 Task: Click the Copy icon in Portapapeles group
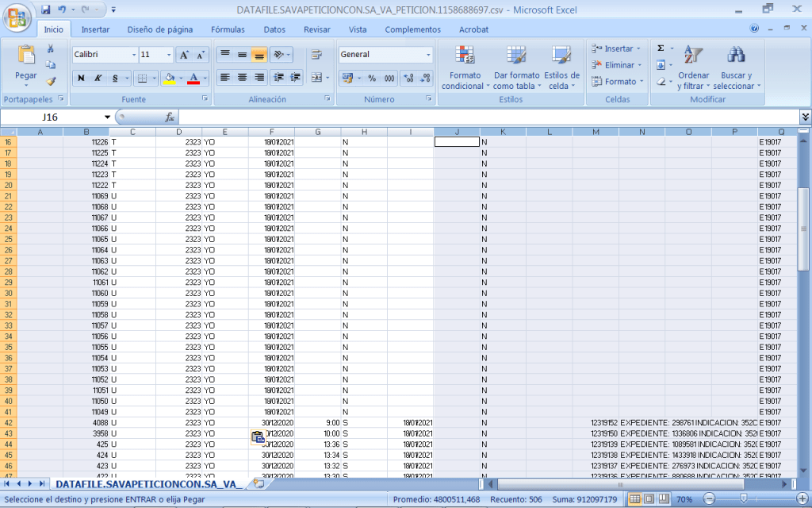click(51, 65)
